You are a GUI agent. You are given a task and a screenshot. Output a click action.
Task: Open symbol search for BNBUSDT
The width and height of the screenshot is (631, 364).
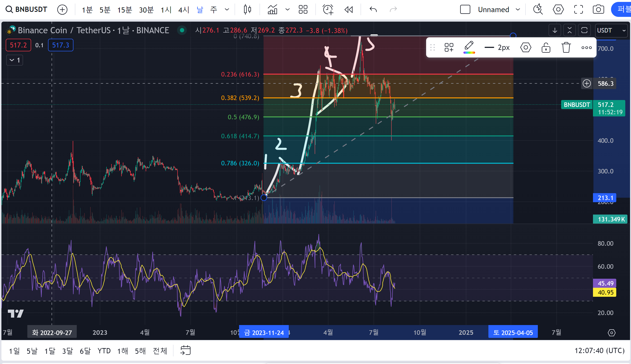27,10
